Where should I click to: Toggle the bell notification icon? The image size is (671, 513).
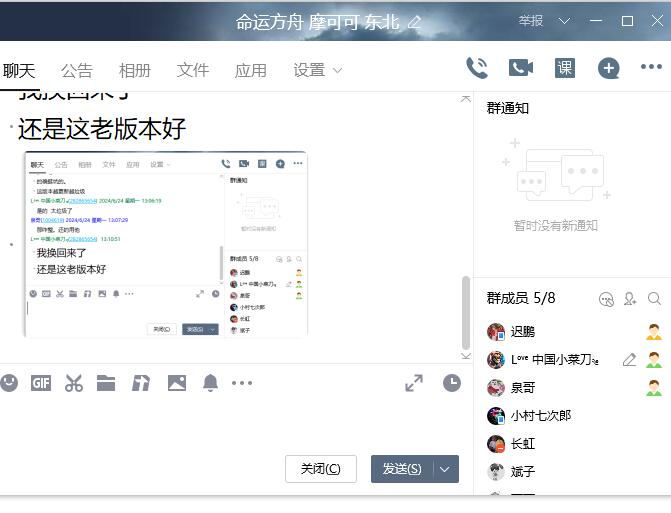pyautogui.click(x=210, y=382)
